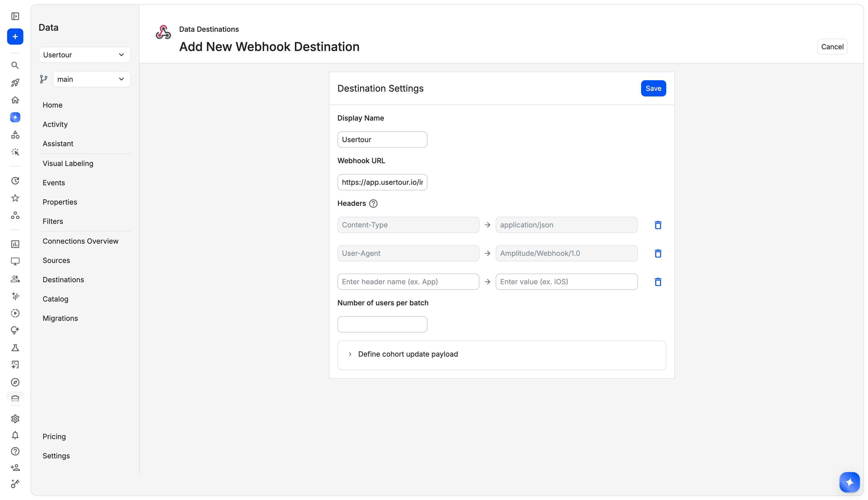Click the invite user add-person icon

[x=15, y=467]
